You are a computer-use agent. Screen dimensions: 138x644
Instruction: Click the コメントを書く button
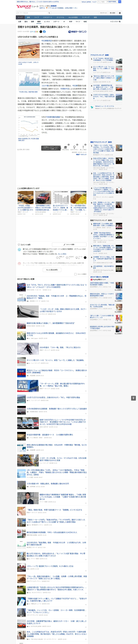click(69, 245)
